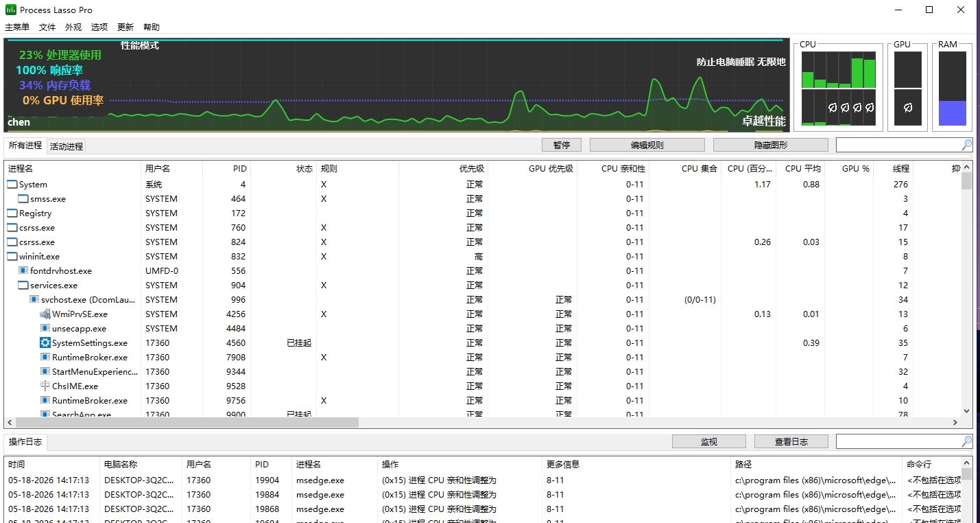This screenshot has height=523, width=980.
Task: Focus the process list search field
Action: click(898, 145)
